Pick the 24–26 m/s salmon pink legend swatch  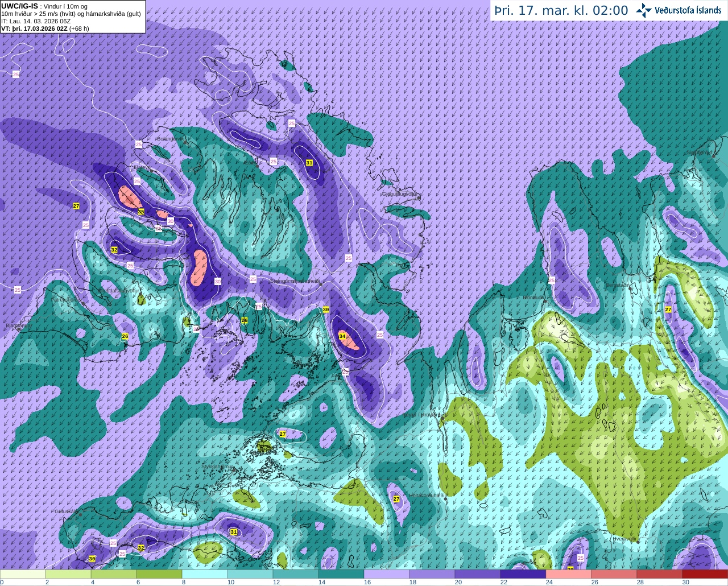pyautogui.click(x=569, y=573)
